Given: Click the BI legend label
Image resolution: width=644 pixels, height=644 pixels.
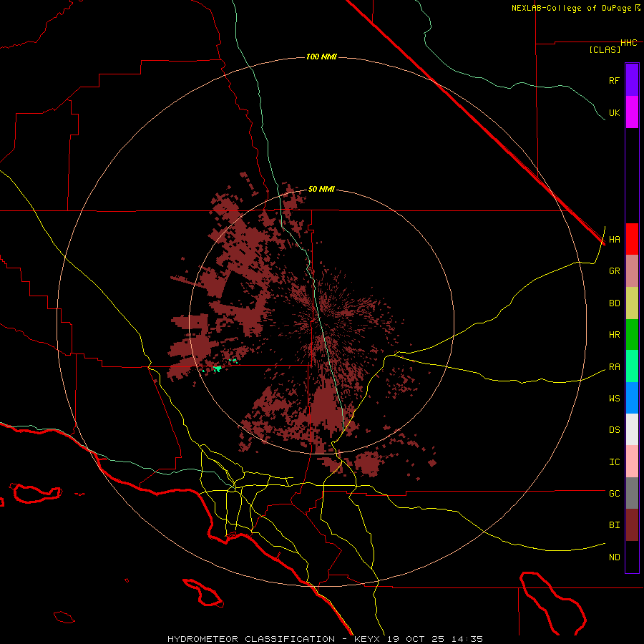Looking at the screenshot, I should coord(614,525).
